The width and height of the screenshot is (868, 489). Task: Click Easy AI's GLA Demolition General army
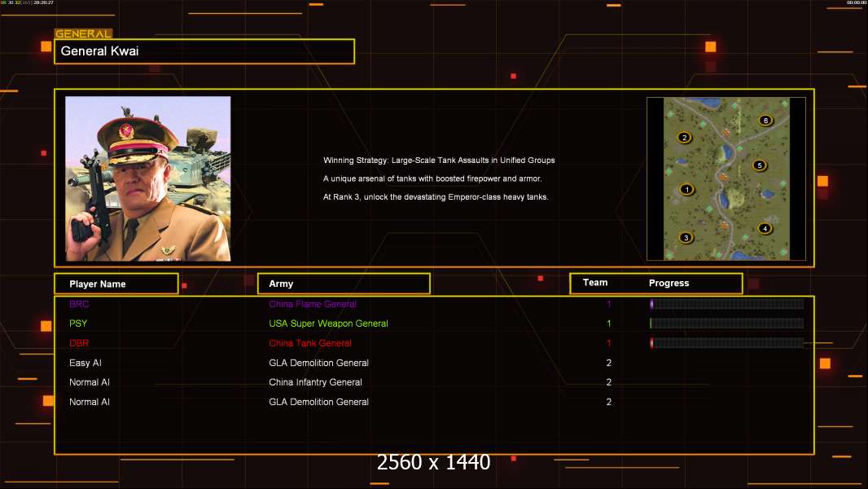point(318,363)
